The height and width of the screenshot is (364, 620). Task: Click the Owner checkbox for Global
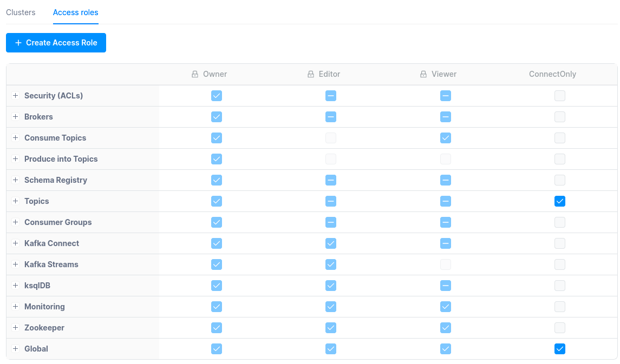point(217,349)
